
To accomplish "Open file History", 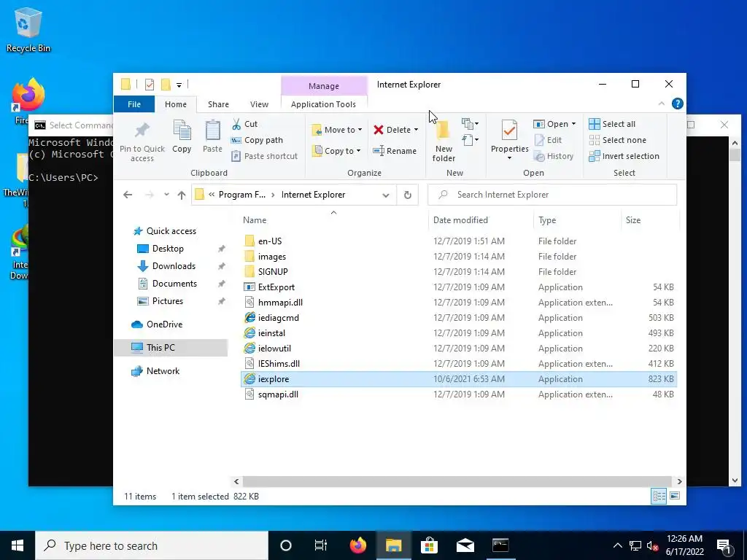I will (554, 156).
